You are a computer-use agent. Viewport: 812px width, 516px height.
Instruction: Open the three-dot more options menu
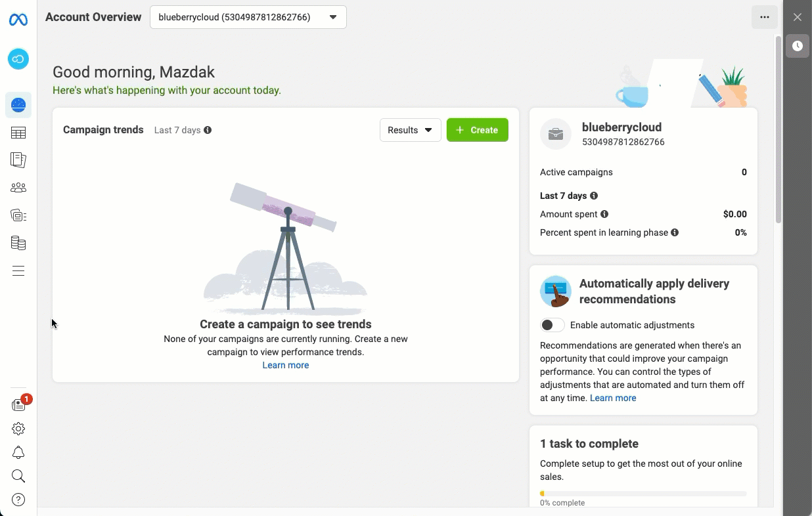pos(764,17)
